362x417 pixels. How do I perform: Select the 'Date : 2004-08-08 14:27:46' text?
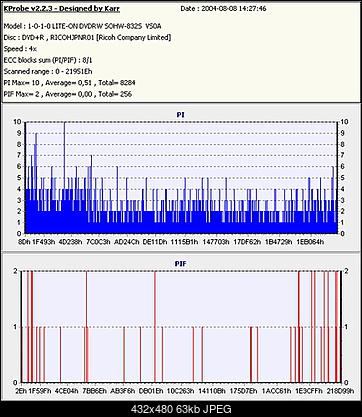pyautogui.click(x=223, y=9)
